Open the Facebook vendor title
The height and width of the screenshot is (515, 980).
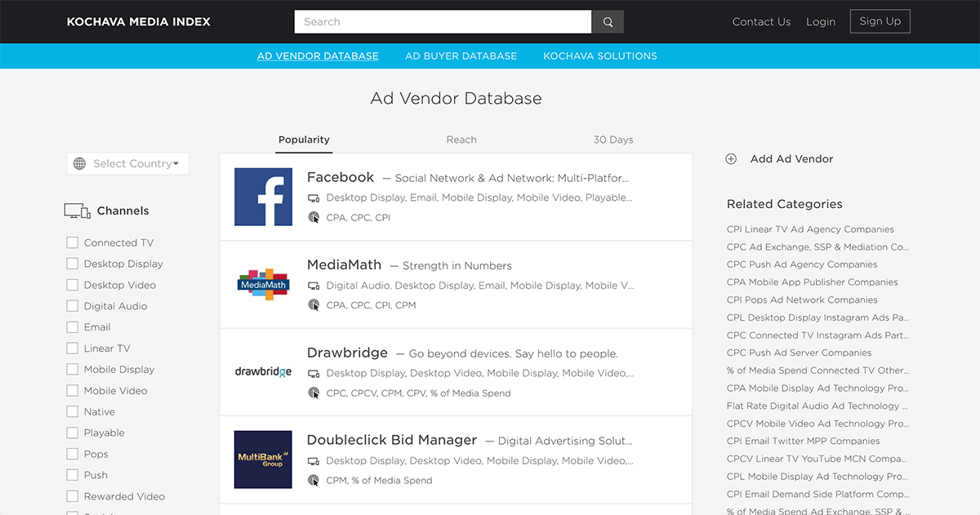[x=341, y=177]
